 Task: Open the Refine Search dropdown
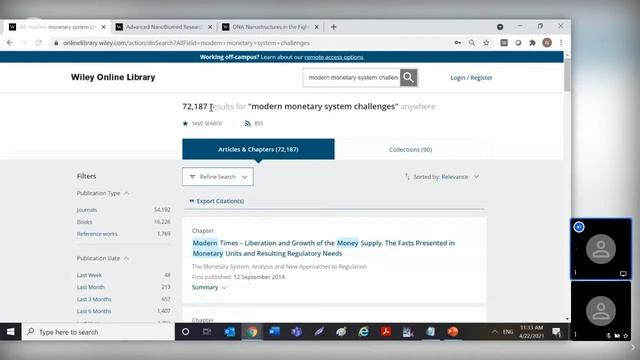pos(218,177)
